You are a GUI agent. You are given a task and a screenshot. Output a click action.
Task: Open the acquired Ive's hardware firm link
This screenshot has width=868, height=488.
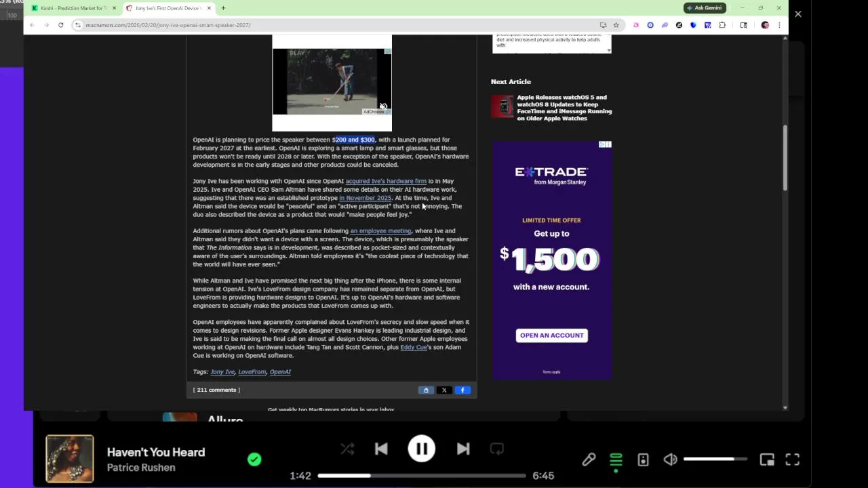point(386,181)
